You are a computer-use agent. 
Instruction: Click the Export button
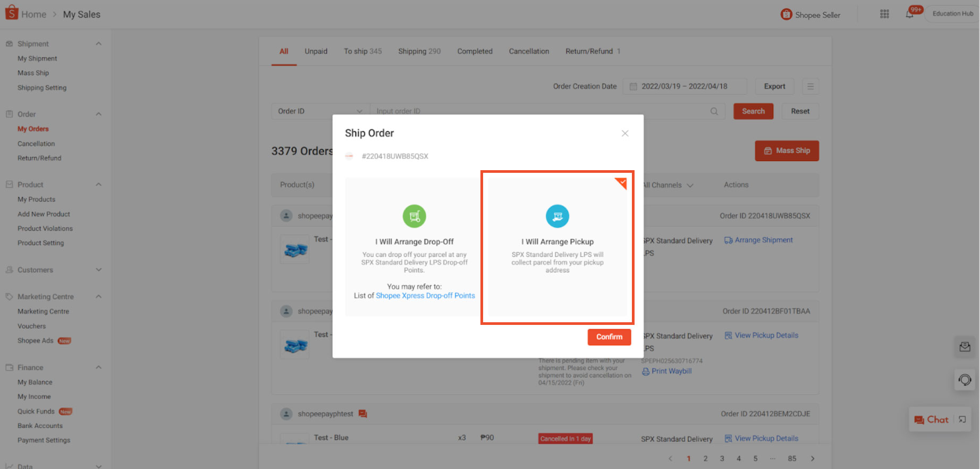coord(774,86)
